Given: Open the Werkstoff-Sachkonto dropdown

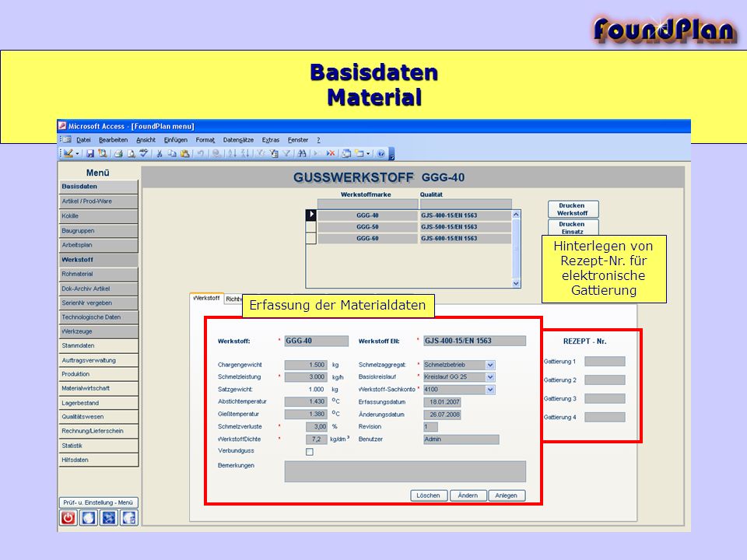Looking at the screenshot, I should [x=490, y=390].
